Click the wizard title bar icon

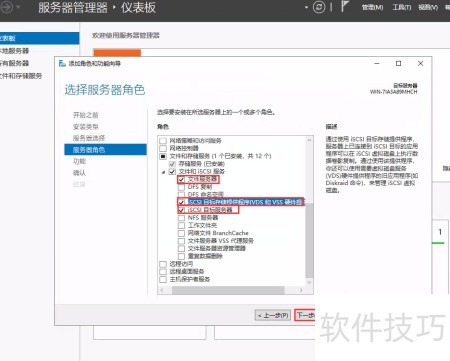point(62,63)
